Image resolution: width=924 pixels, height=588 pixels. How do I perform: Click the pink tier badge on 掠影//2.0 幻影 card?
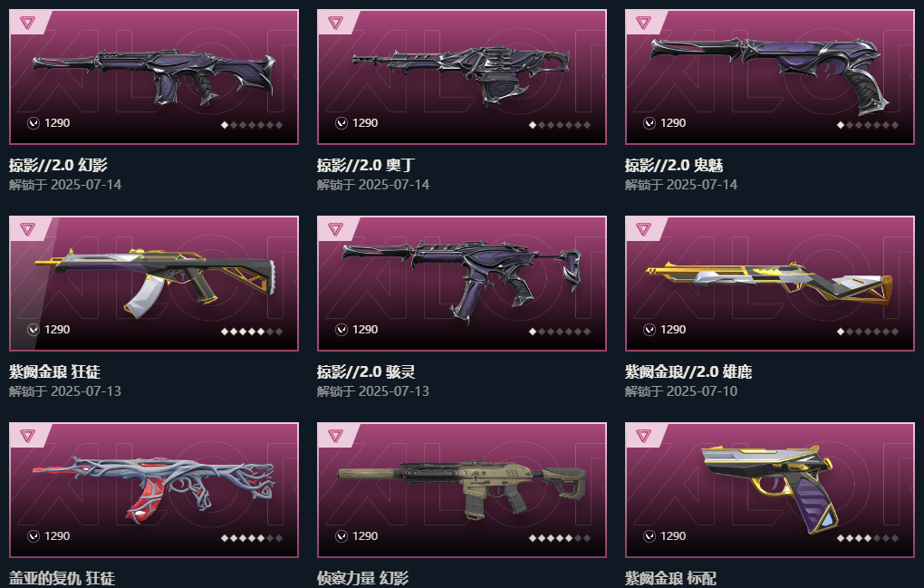[x=27, y=23]
